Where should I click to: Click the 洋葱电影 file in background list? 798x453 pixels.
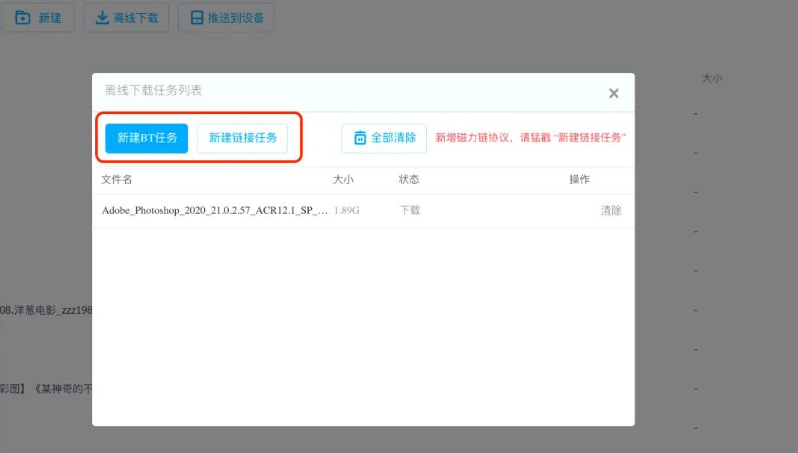pyautogui.click(x=46, y=310)
